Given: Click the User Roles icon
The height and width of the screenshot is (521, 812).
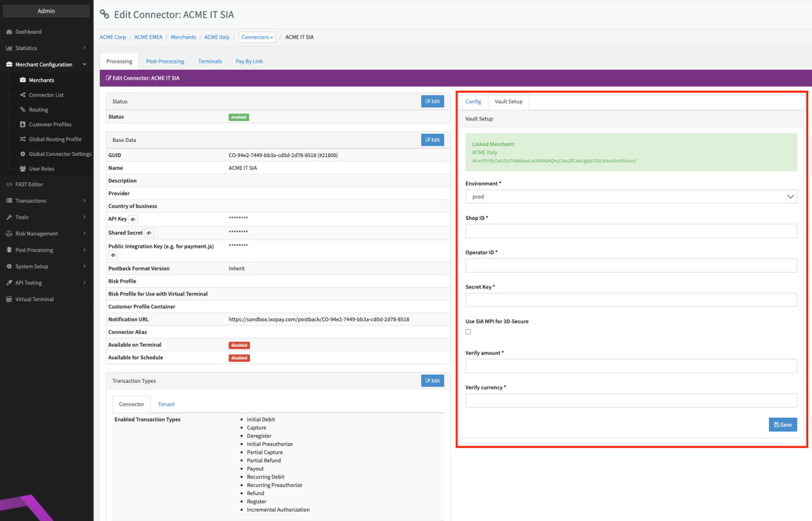Looking at the screenshot, I should point(23,169).
